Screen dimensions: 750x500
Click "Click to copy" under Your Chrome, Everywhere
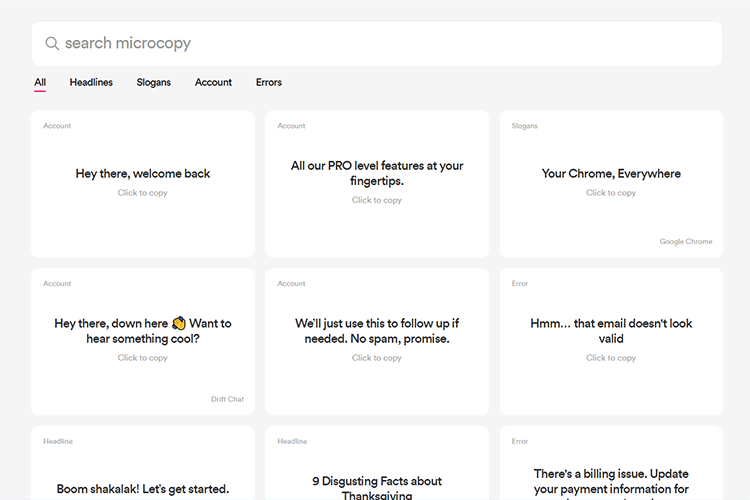click(611, 193)
